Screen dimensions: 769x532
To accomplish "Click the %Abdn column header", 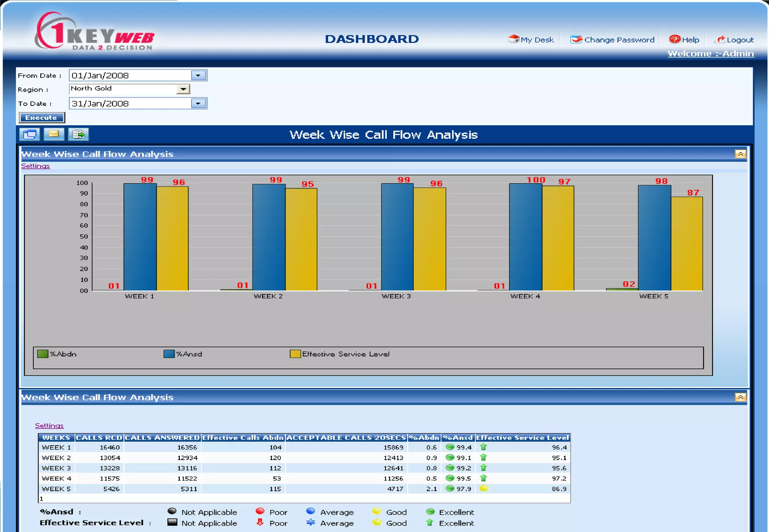I will (x=424, y=437).
